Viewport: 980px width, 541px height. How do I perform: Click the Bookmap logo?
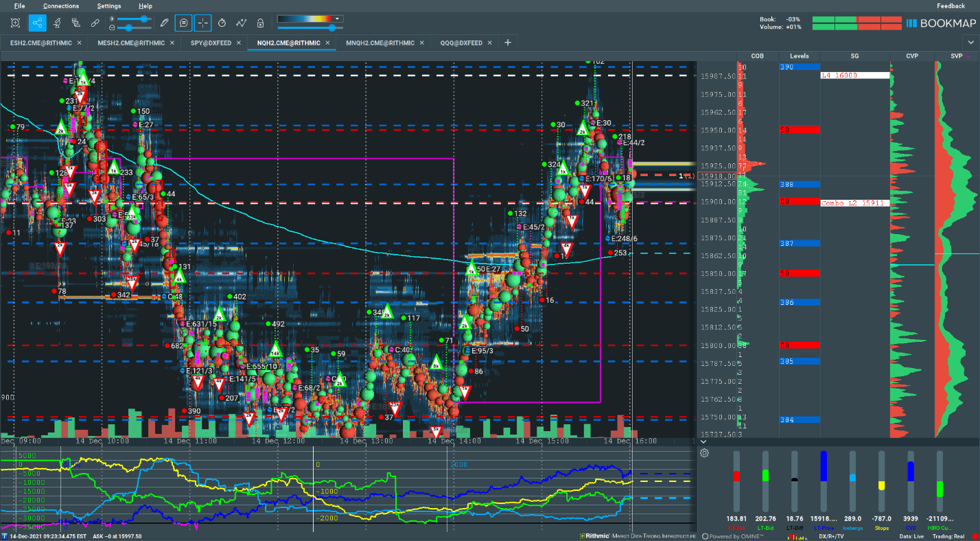tap(940, 23)
